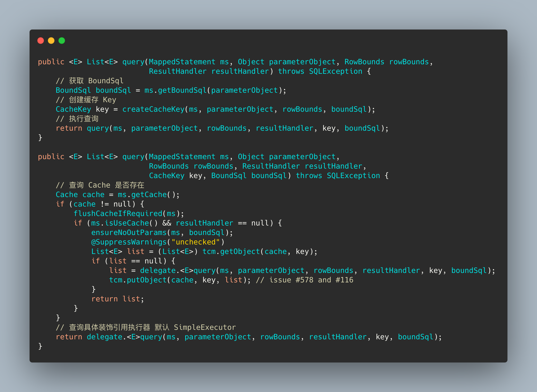Click the ensureNoOutParams call
Image resolution: width=537 pixels, height=392 pixels.
(x=130, y=232)
